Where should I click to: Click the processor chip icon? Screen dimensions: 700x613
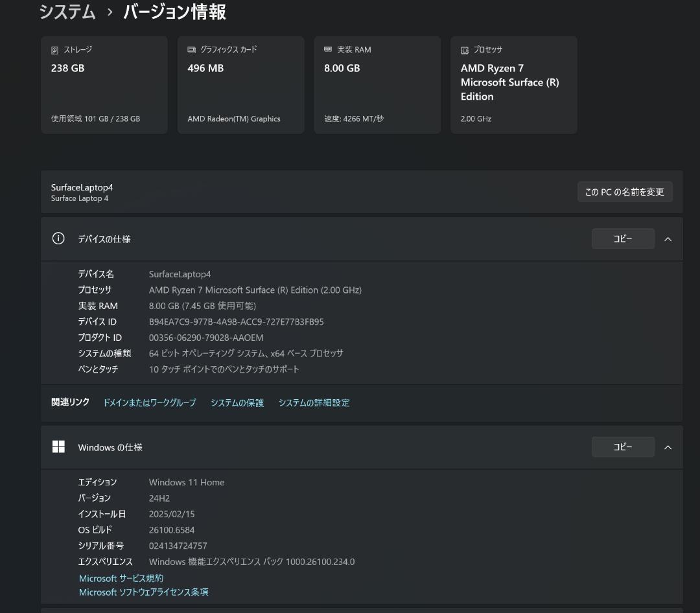pyautogui.click(x=465, y=50)
